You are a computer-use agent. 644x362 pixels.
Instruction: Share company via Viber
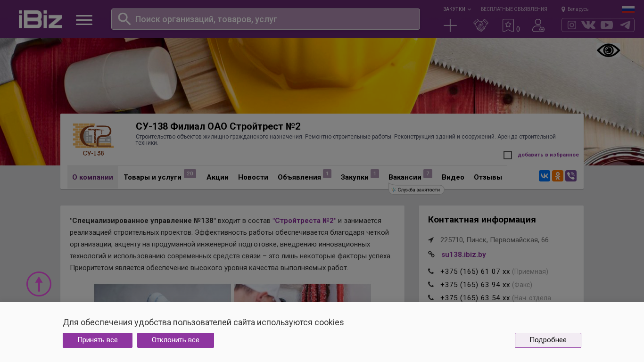[x=571, y=176]
